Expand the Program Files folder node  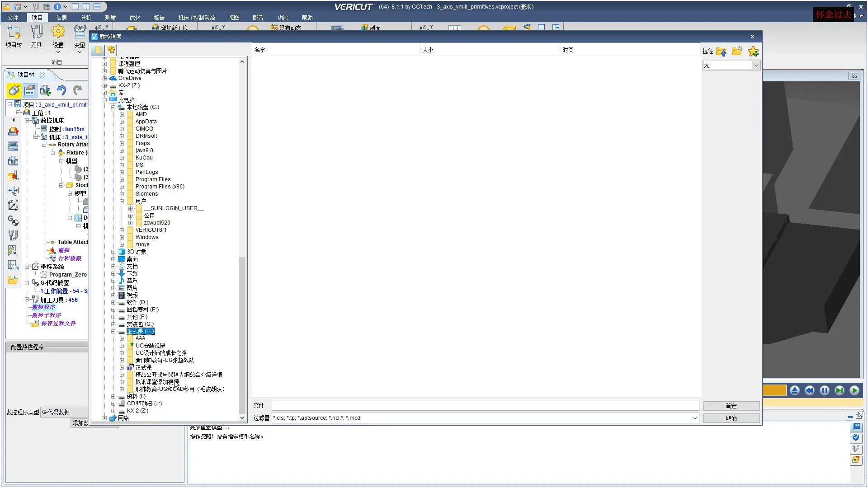pos(122,179)
